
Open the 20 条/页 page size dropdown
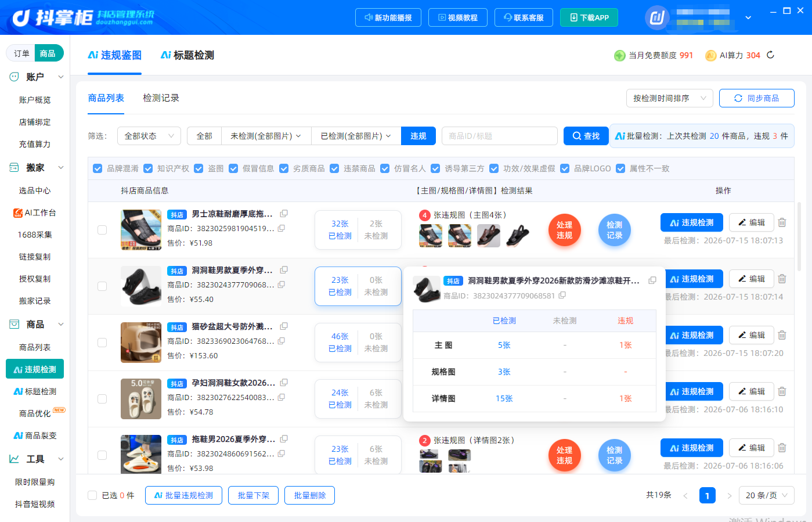(767, 495)
